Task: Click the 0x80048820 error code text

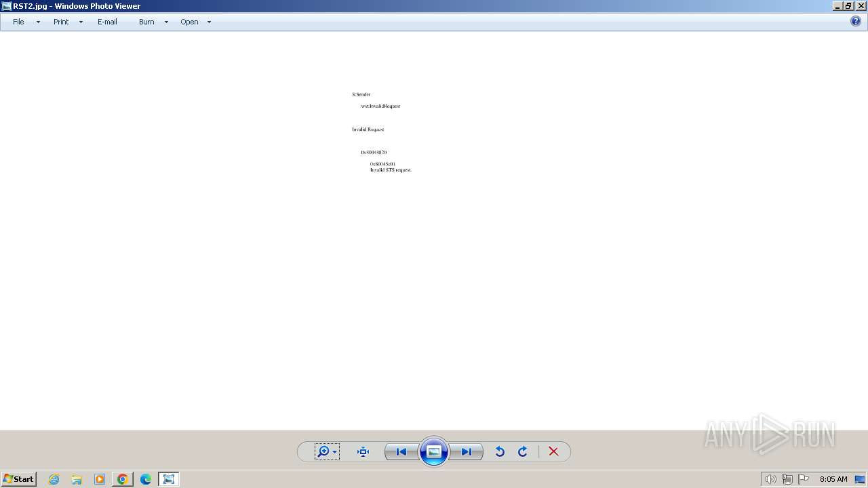Action: tap(374, 152)
